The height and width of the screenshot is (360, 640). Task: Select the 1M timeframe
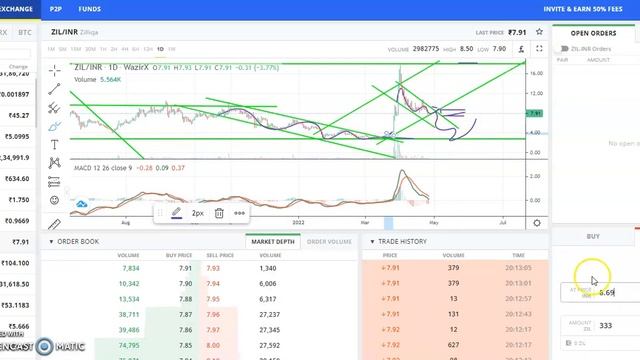click(51, 49)
